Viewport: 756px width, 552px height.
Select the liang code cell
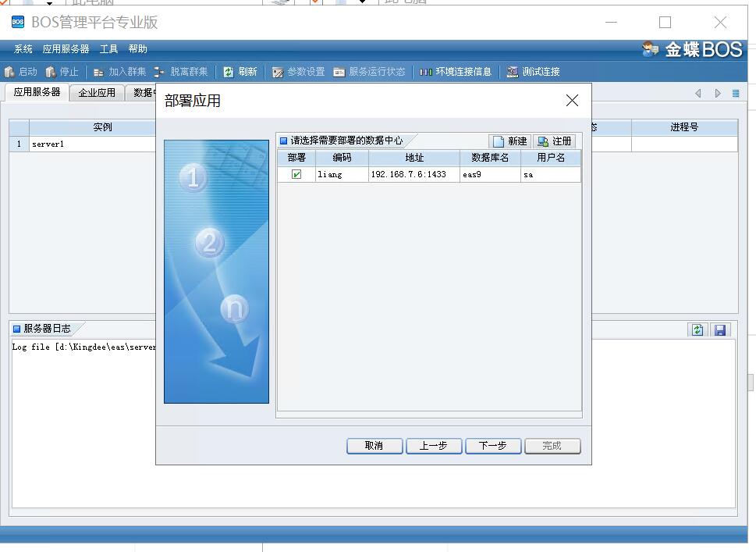pyautogui.click(x=342, y=174)
